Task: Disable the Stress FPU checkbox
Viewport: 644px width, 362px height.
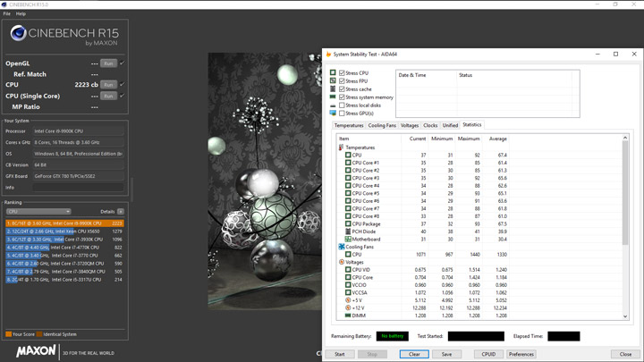Action: pyautogui.click(x=342, y=81)
